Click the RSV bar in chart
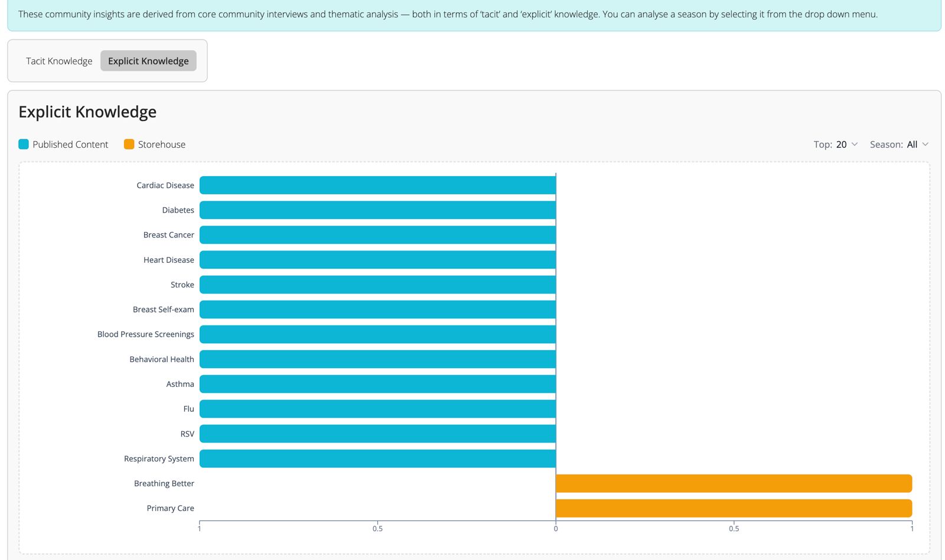 pyautogui.click(x=377, y=434)
